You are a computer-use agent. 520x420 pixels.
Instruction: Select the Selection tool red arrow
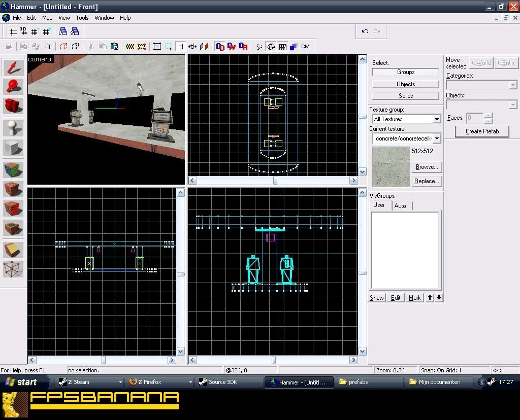point(13,67)
